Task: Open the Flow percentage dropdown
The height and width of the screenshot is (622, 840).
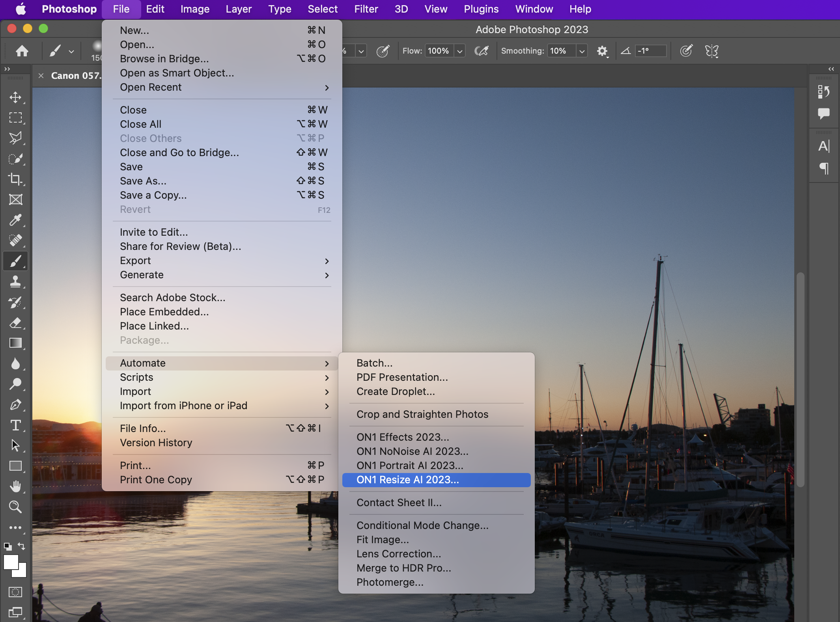Action: (x=459, y=51)
